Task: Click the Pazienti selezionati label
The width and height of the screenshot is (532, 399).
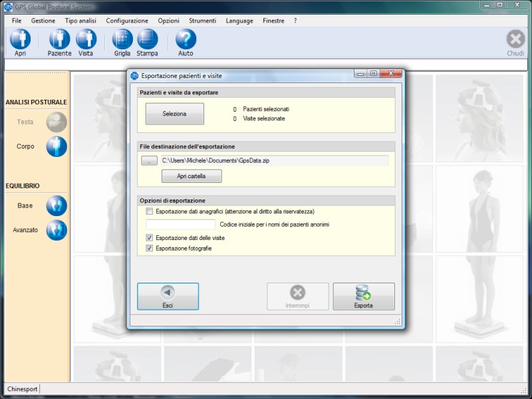Action: (265, 109)
